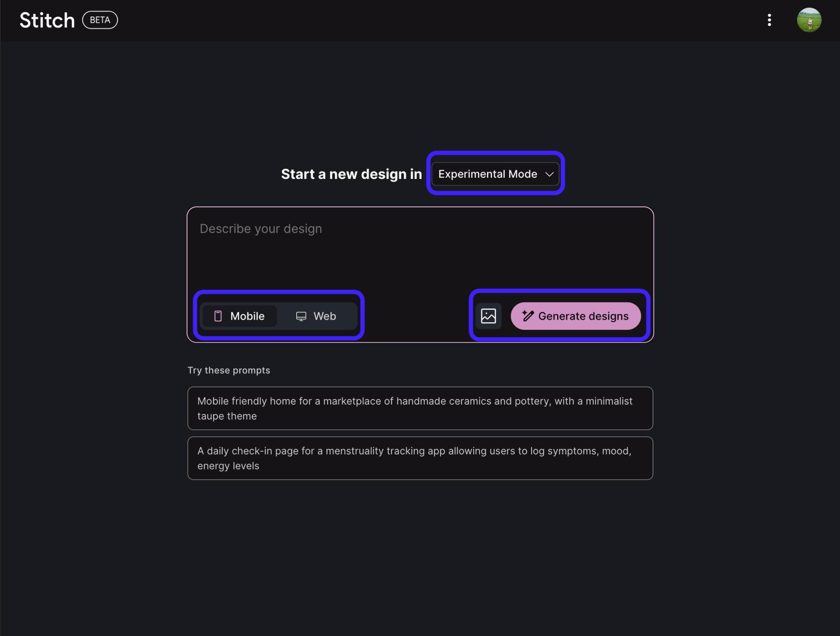Screen dimensions: 840x636
Task: Open the three-dot more options menu
Action: coord(769,20)
